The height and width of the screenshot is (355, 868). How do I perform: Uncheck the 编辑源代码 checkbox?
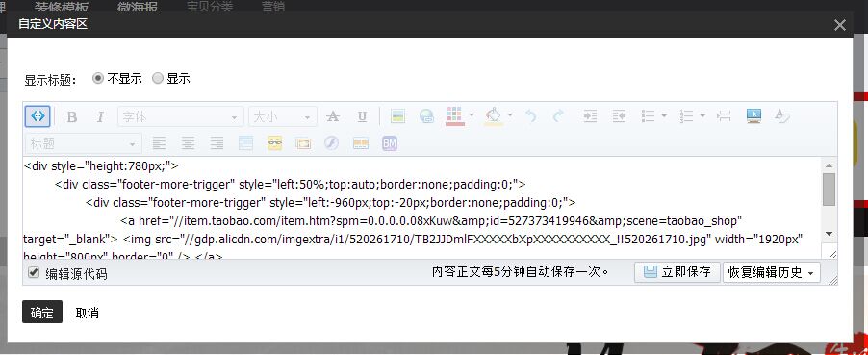coord(34,272)
